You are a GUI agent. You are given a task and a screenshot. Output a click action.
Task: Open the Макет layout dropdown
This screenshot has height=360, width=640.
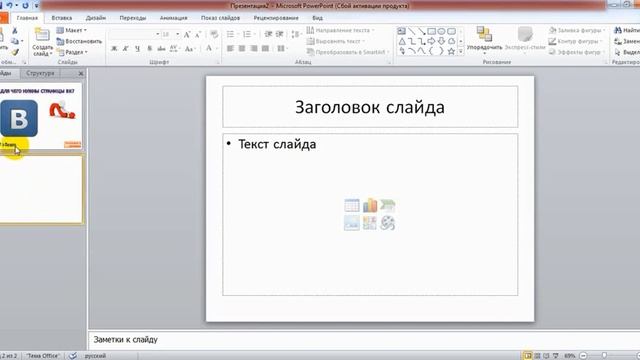(71, 30)
